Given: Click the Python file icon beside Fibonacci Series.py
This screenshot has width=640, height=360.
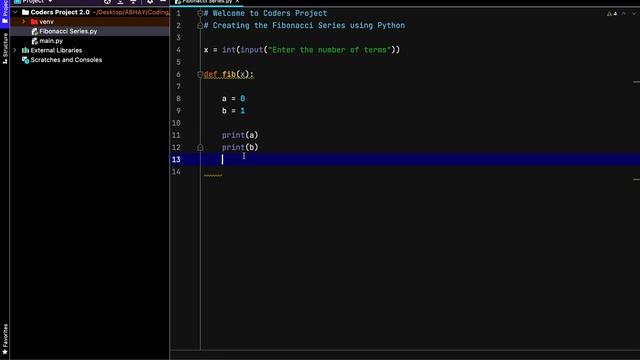Looking at the screenshot, I should pos(35,31).
